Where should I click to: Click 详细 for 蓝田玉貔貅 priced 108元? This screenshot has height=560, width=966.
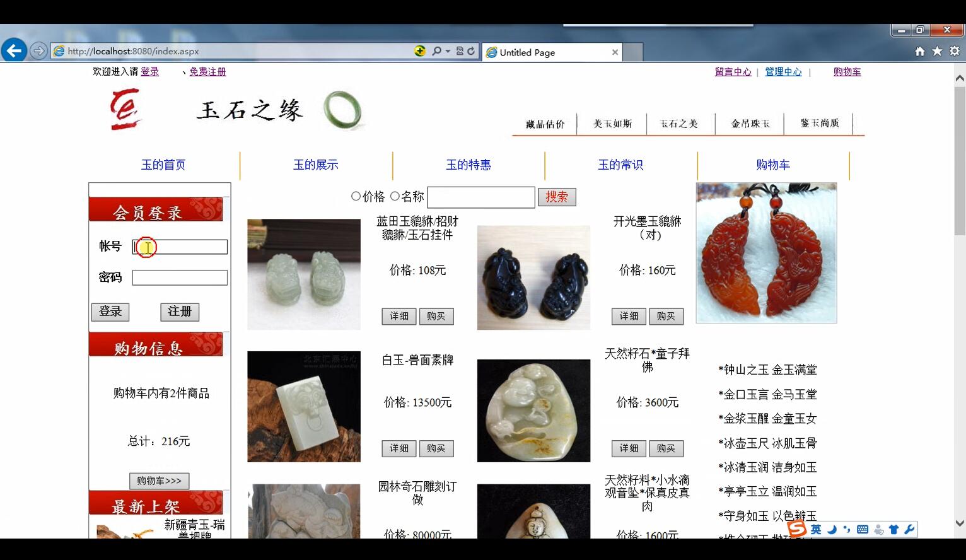399,317
